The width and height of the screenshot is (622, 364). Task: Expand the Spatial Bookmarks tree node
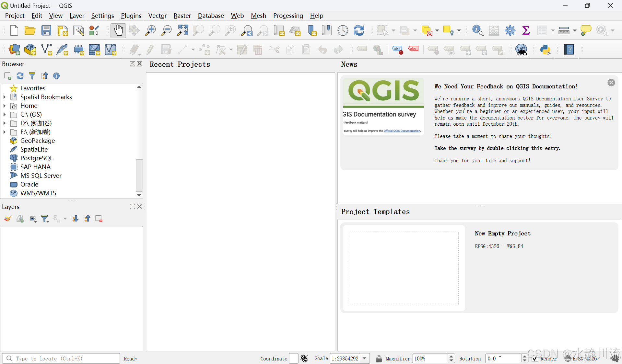[5, 97]
